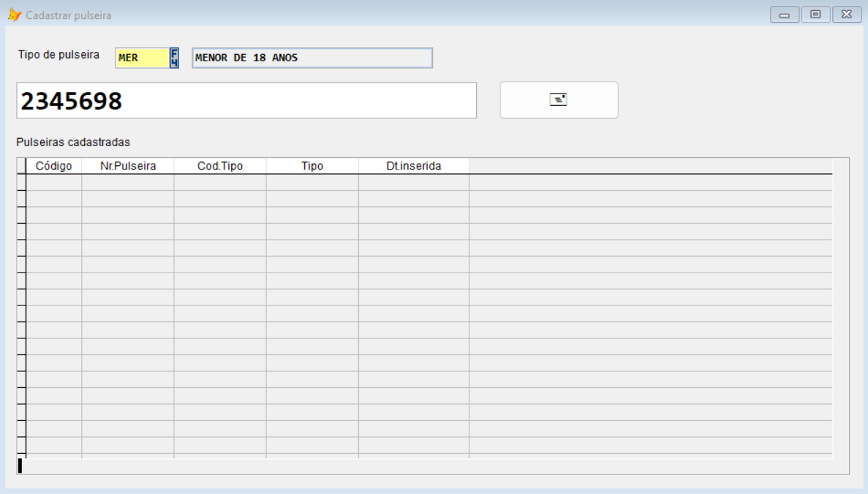Image resolution: width=868 pixels, height=494 pixels.
Task: Click the Cadastrar pulseira window title
Action: pyautogui.click(x=69, y=15)
